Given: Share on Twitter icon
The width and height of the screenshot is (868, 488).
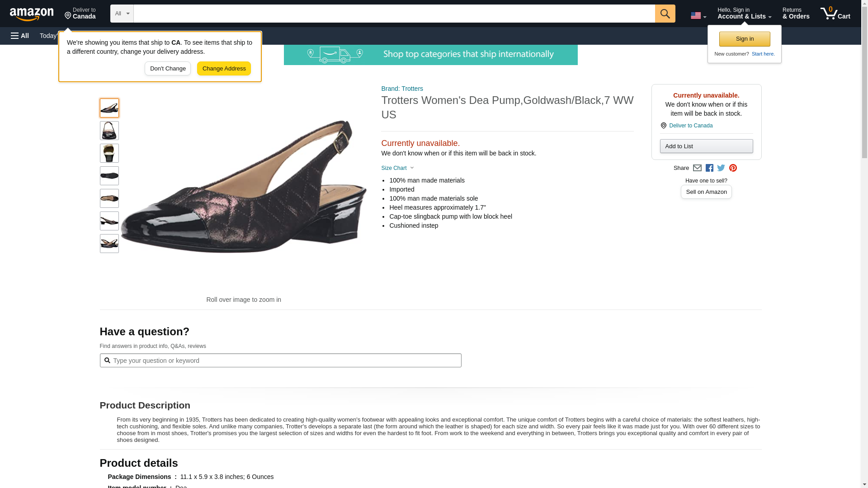Looking at the screenshot, I should tap(721, 168).
